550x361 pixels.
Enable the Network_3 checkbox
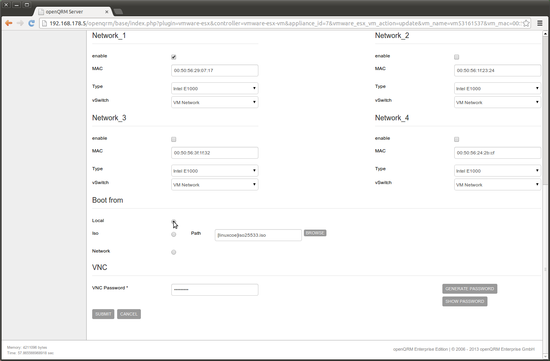[174, 139]
